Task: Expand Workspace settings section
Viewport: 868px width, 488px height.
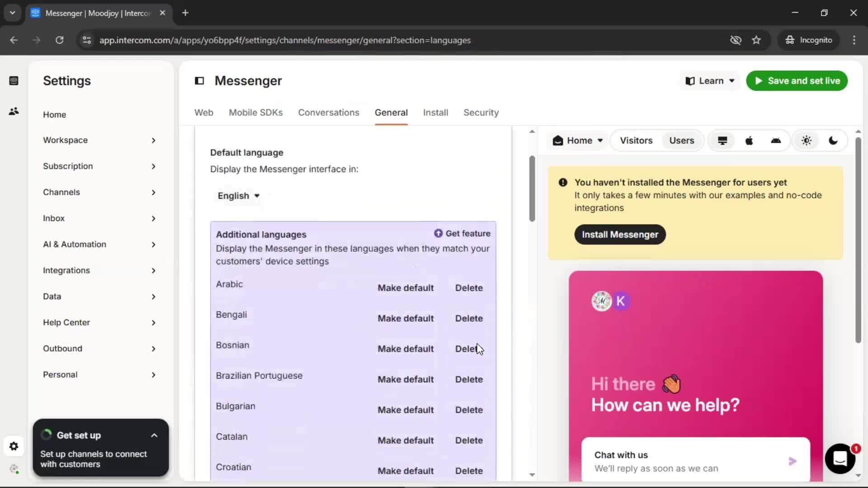Action: click(100, 141)
